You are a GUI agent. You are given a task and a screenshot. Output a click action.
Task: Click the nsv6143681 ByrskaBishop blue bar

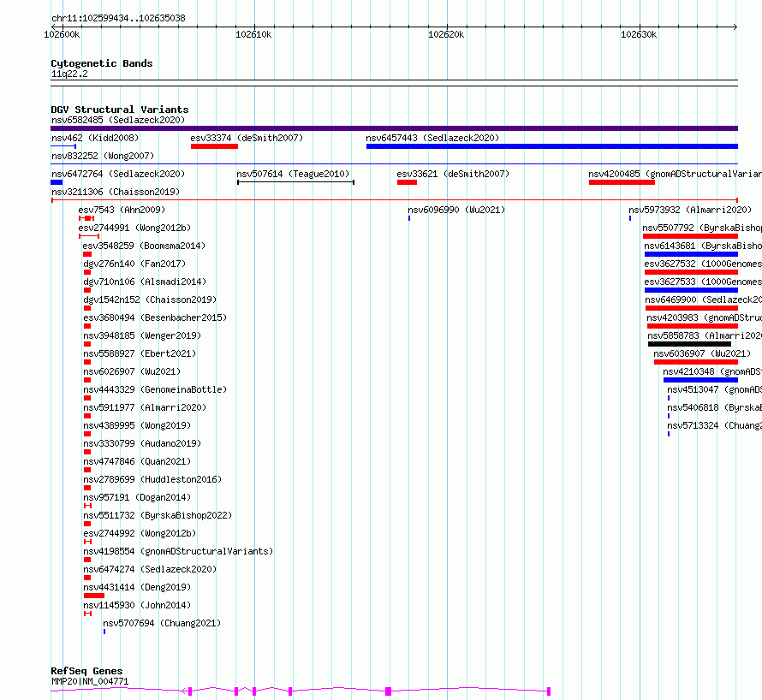pyautogui.click(x=692, y=254)
